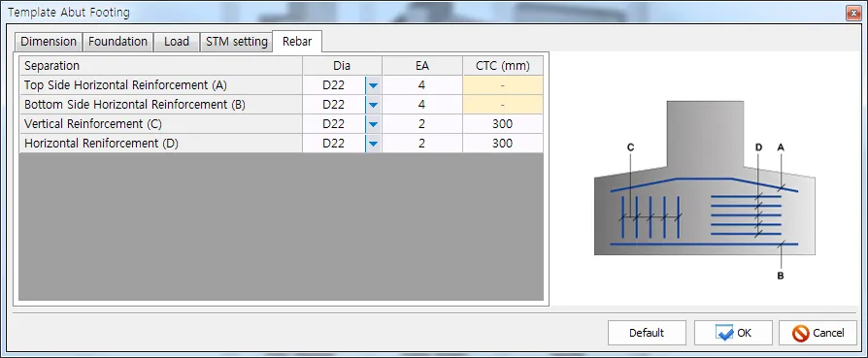Viewport: 868px width, 358px height.
Task: Click the D22 value in Top Side row
Action: point(334,85)
